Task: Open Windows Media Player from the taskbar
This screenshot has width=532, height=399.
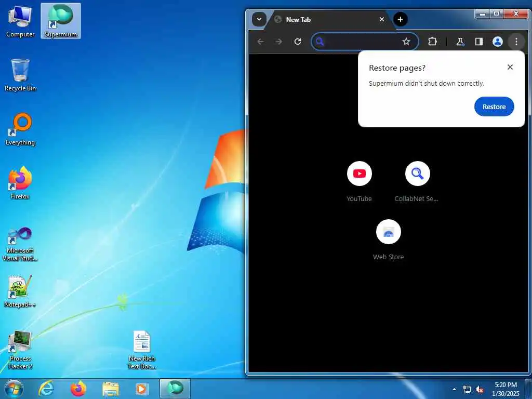Action: pyautogui.click(x=142, y=389)
